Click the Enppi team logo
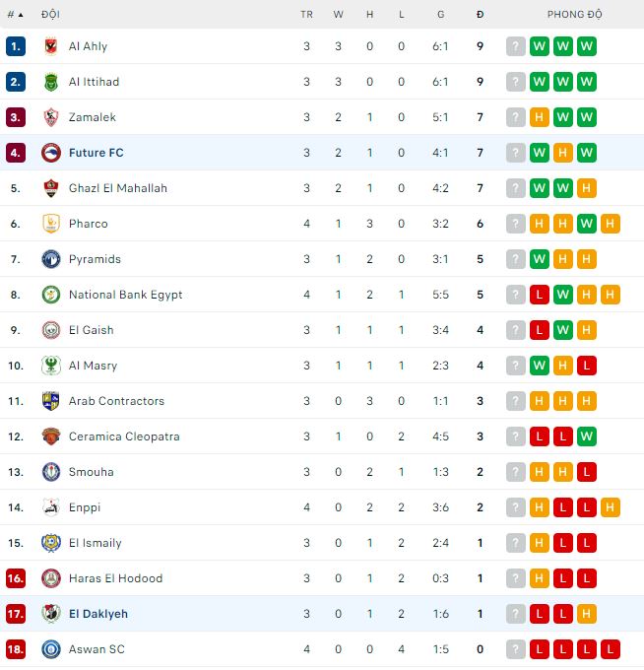 coord(50,507)
